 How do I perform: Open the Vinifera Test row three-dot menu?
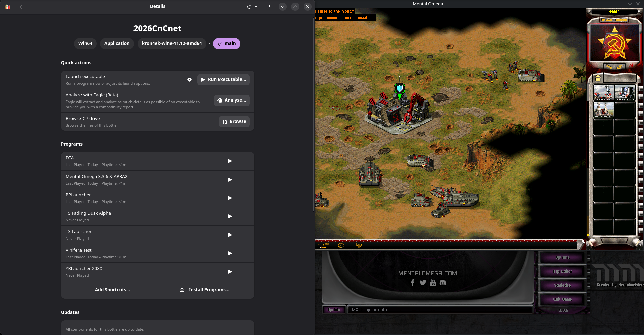[x=244, y=253]
